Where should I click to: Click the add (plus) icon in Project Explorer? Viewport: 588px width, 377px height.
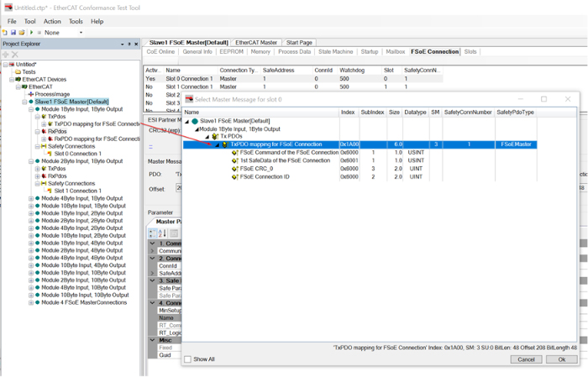[x=6, y=55]
